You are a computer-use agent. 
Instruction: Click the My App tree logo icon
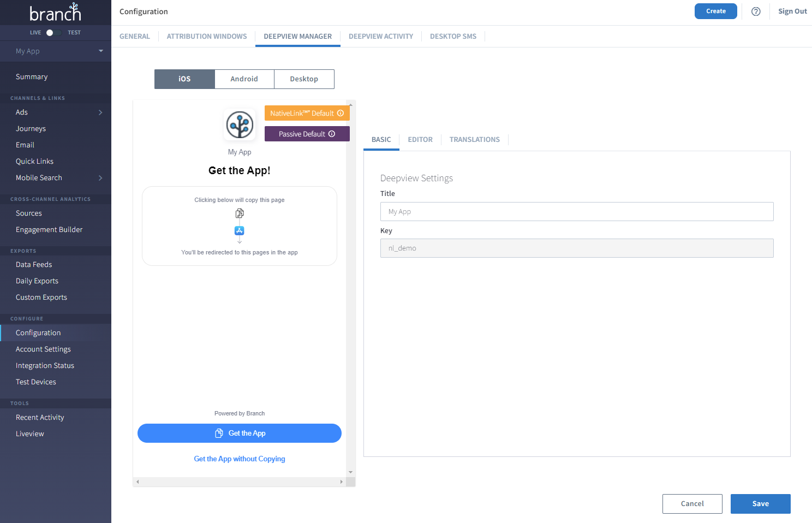240,124
